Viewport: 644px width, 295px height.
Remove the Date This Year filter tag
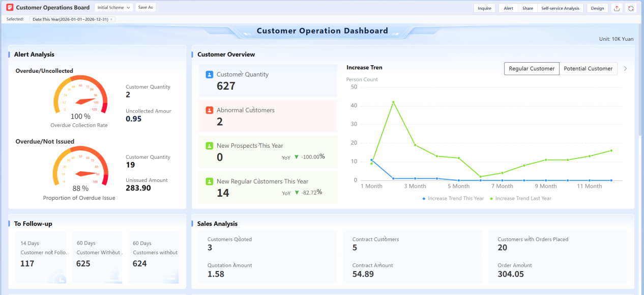[111, 19]
